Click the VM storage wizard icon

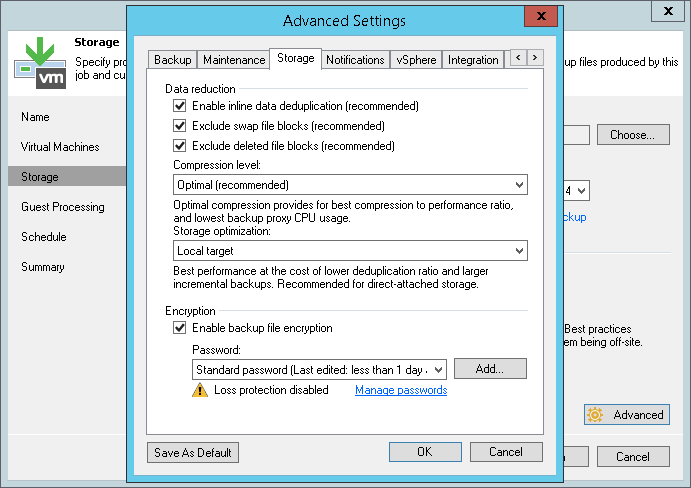[x=41, y=63]
